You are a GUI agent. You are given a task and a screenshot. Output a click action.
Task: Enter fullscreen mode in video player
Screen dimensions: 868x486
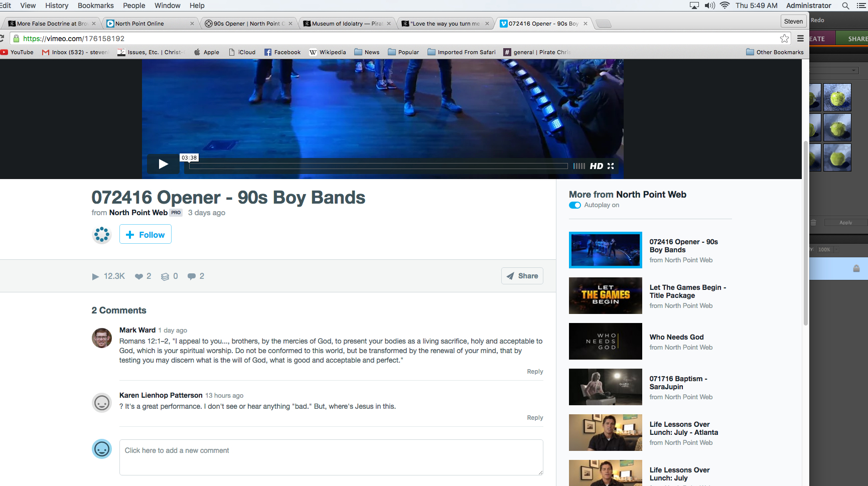[x=611, y=166]
